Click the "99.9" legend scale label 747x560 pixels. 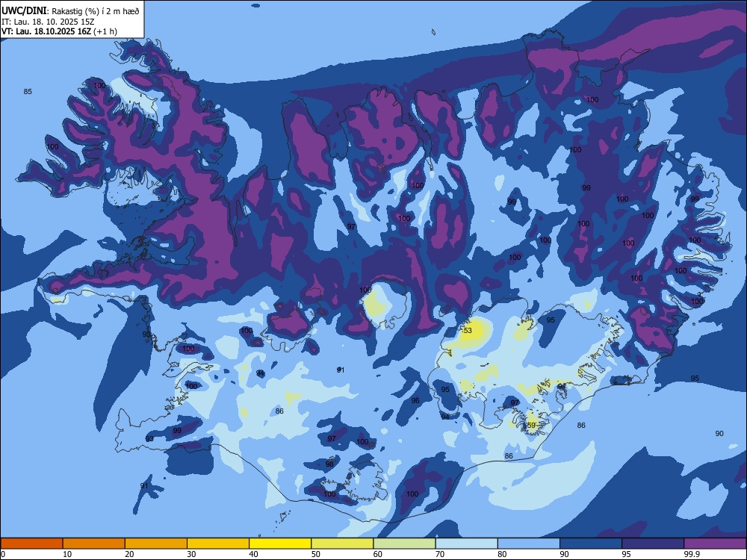pos(691,554)
